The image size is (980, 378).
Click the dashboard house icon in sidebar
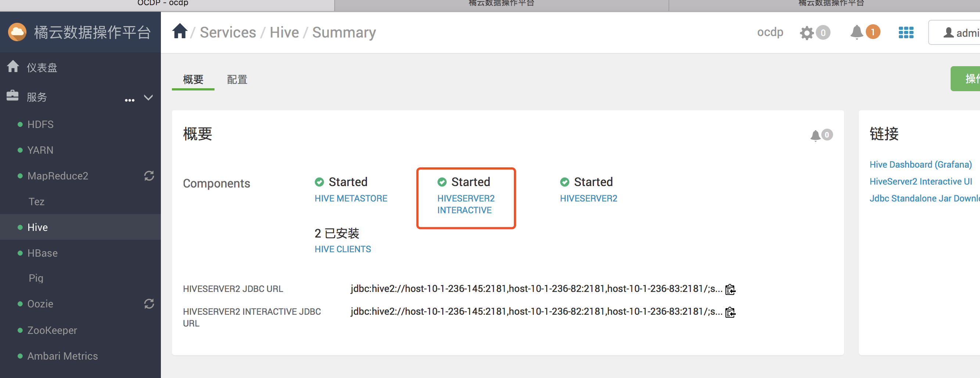tap(13, 67)
